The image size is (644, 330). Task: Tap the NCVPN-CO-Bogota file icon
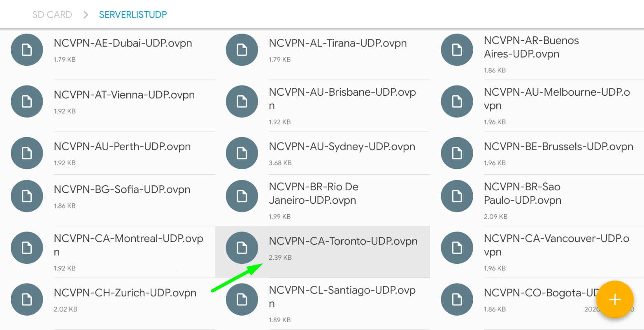coord(457,300)
